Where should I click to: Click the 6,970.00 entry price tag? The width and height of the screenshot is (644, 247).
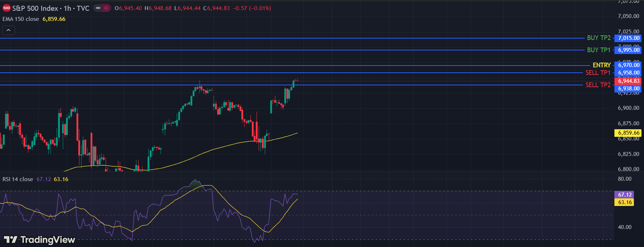tap(628, 65)
